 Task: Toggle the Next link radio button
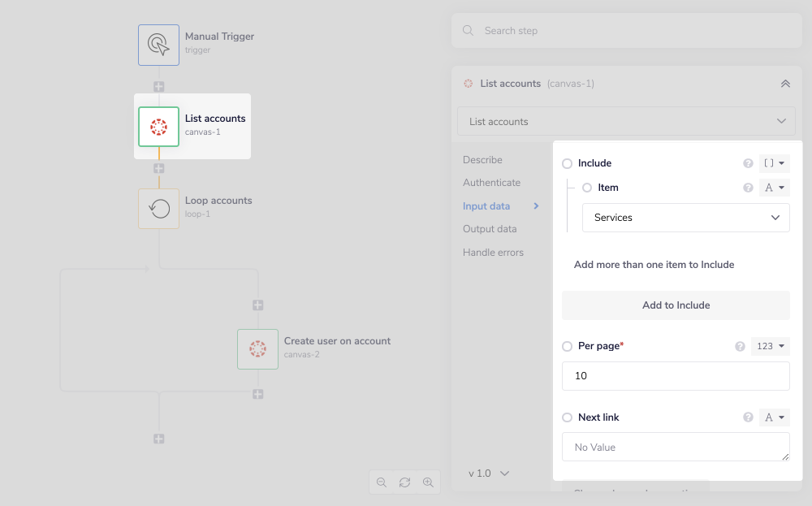pos(568,417)
